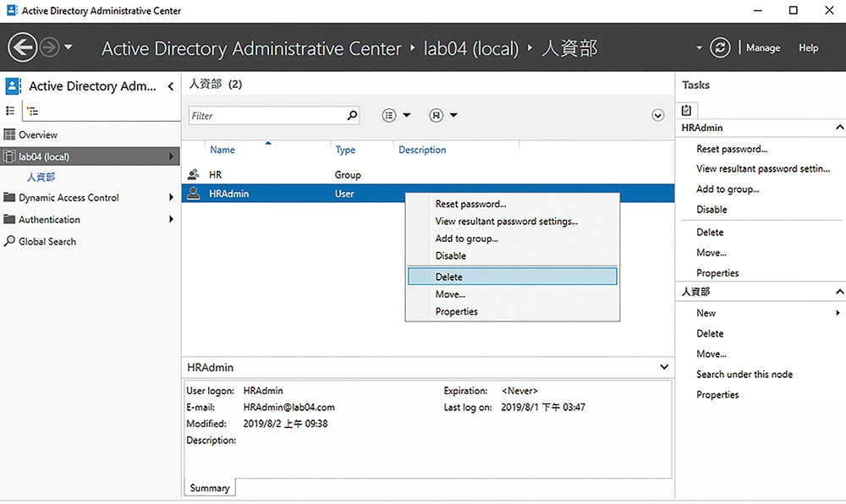Image resolution: width=846 pixels, height=504 pixels.
Task: Expand Authentication submenu arrow
Action: (171, 219)
